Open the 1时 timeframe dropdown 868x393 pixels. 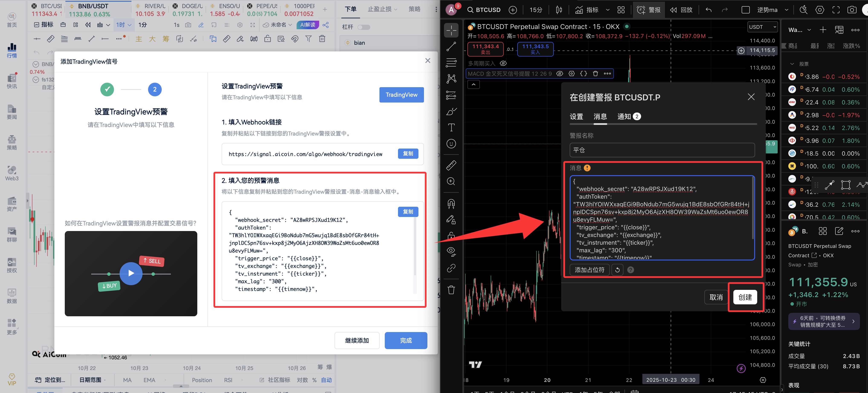tap(124, 25)
